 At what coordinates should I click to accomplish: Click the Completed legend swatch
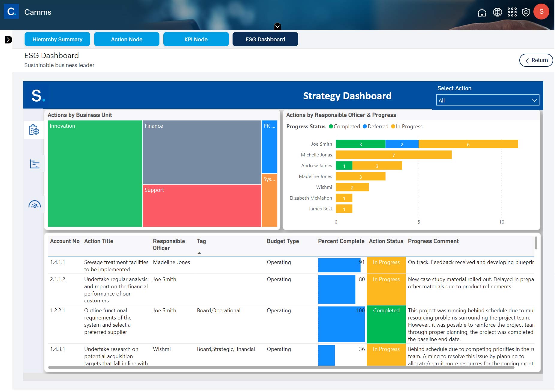[x=331, y=126]
